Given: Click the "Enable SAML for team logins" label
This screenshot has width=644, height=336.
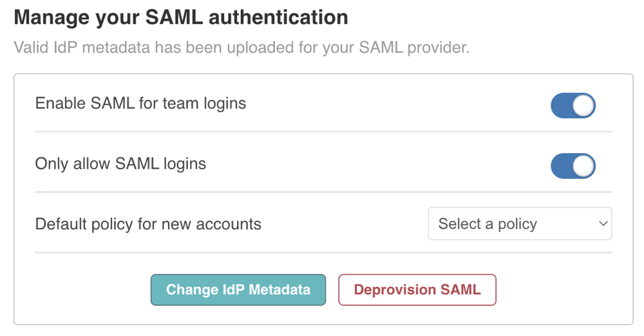Looking at the screenshot, I should coord(140,103).
